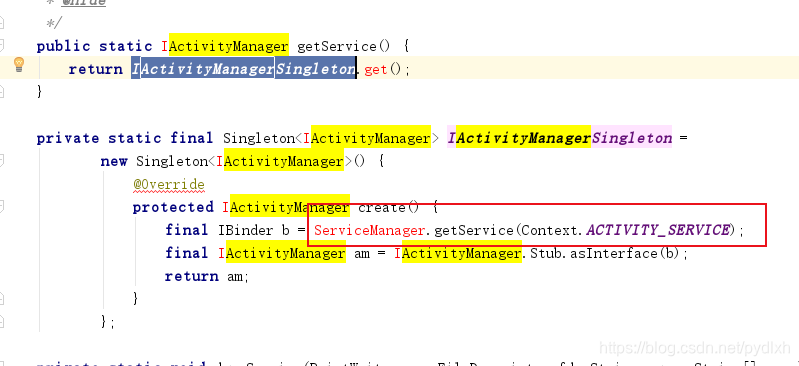Click the IBinder type name
The image size is (799, 366).
click(x=245, y=230)
